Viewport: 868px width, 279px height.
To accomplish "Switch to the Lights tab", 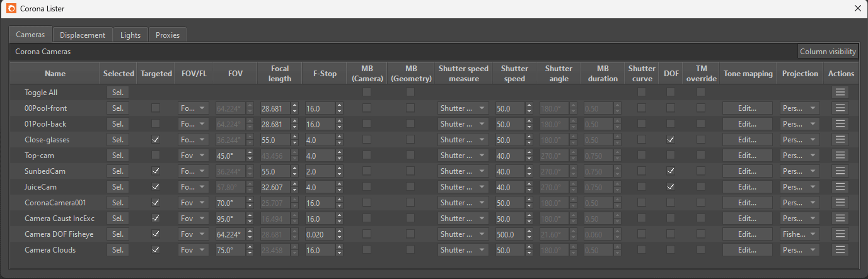I will click(130, 35).
